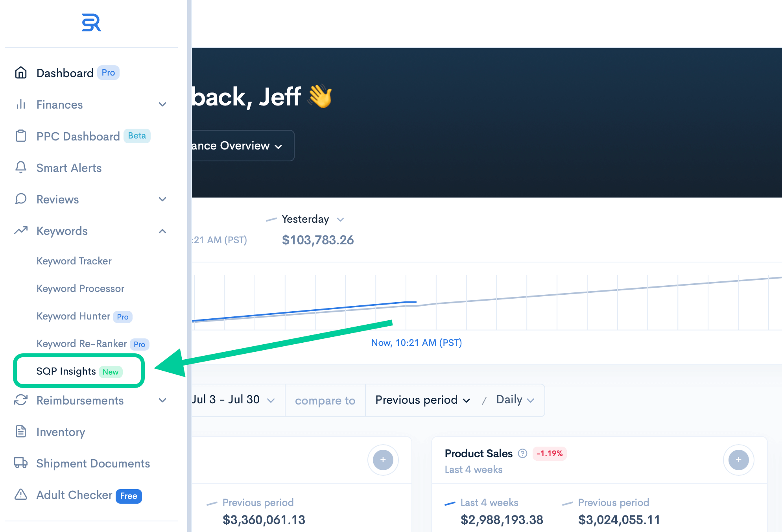
Task: Click the Inventory document icon
Action: point(21,431)
